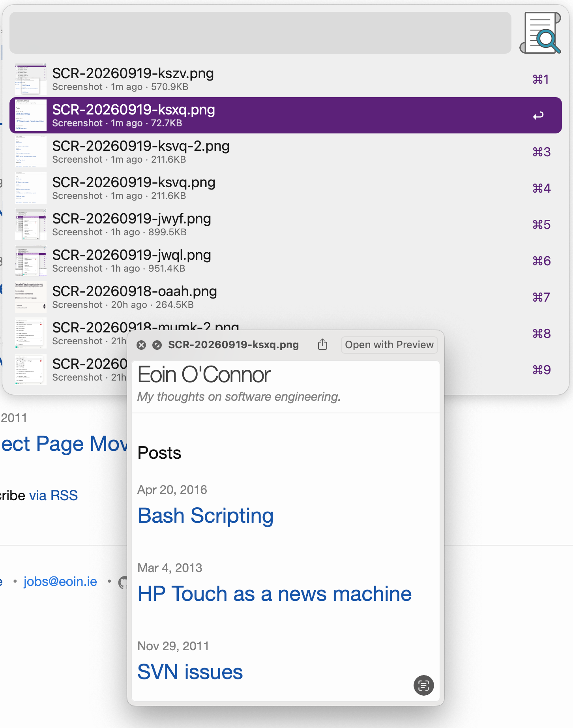Select SCR-20260919-jwql.png result
Viewport: 573px width, 728px height.
286,261
